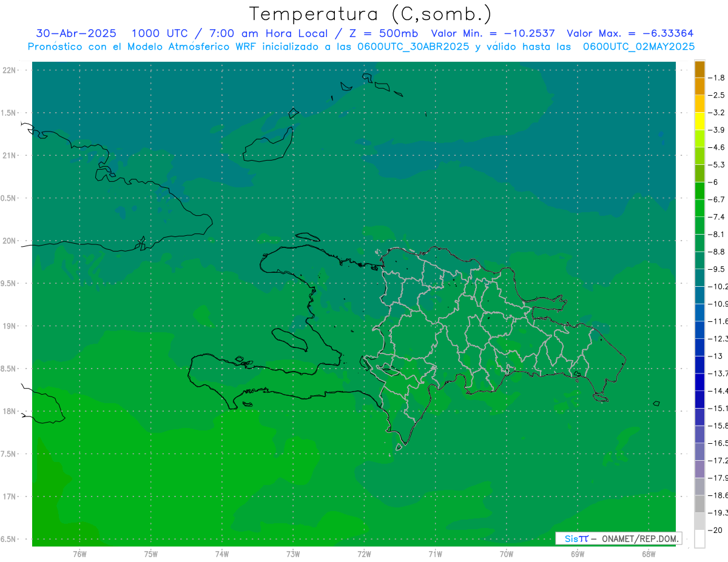Click the '69W' longitude axis label
Viewport: 728px width, 562px height.
(x=578, y=554)
